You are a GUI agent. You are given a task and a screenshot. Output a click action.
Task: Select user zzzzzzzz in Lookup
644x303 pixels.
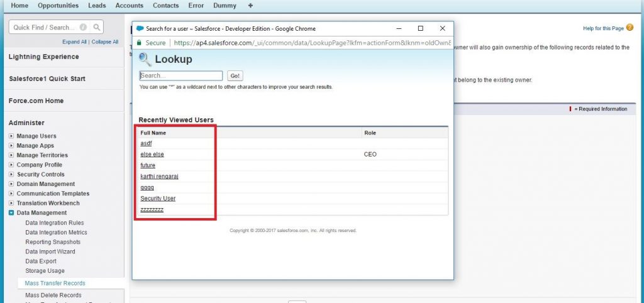coord(152,209)
